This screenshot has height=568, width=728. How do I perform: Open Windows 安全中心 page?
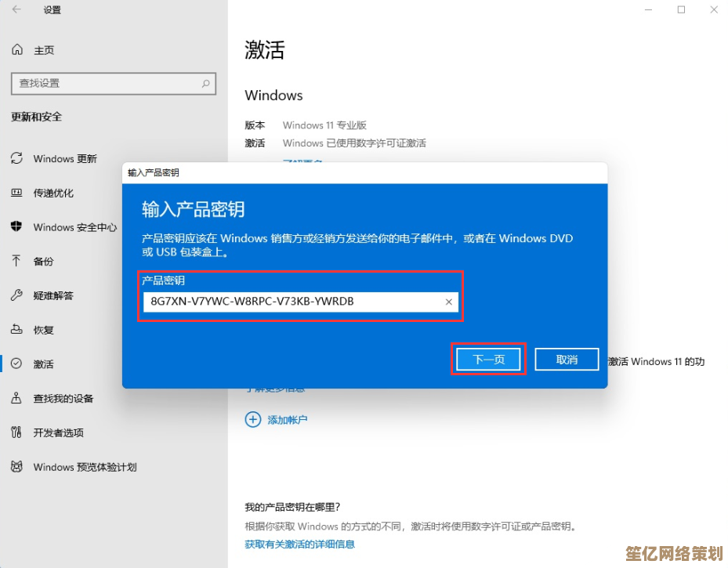[74, 227]
